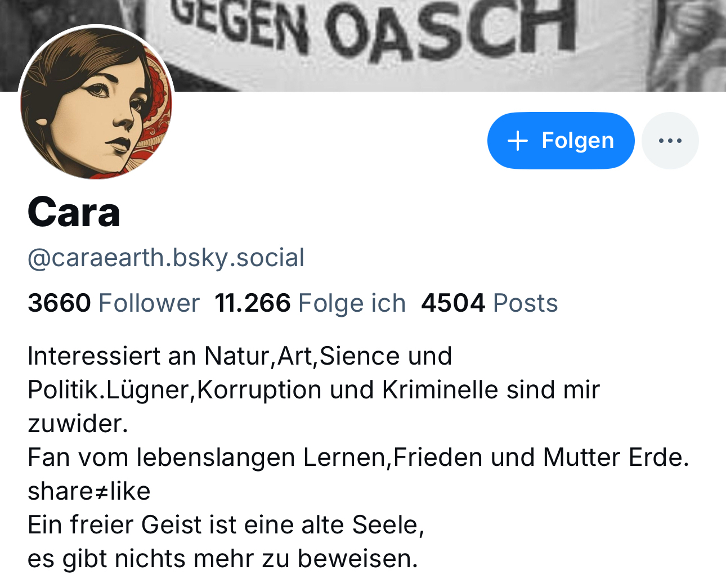Click 'es gibt nichts mehr zu beweisen' line
The height and width of the screenshot is (588, 726).
tap(223, 559)
